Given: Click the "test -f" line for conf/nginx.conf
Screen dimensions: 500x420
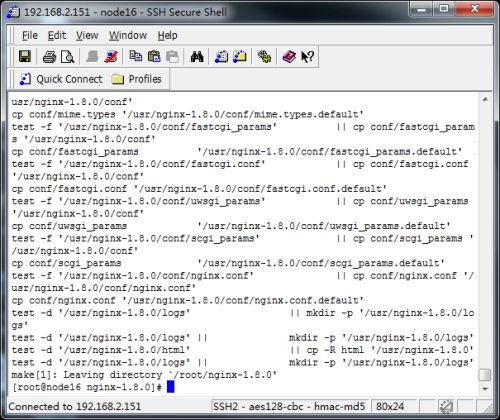Looking at the screenshot, I should [x=243, y=276].
